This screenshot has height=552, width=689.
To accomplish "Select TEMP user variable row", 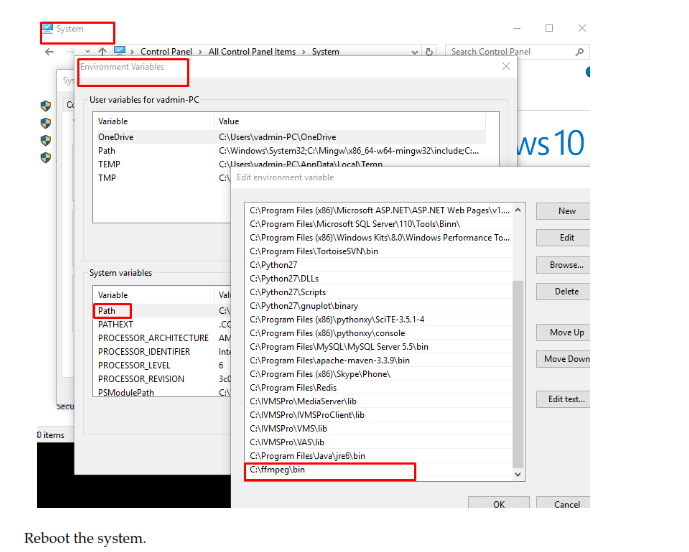I will tap(291, 164).
